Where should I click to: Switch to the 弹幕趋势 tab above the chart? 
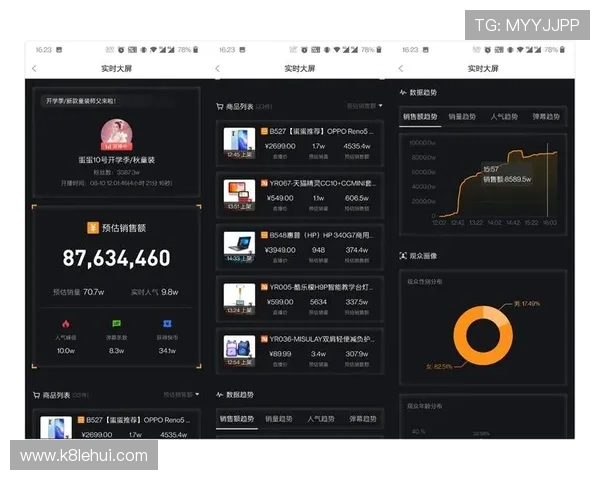coord(545,117)
